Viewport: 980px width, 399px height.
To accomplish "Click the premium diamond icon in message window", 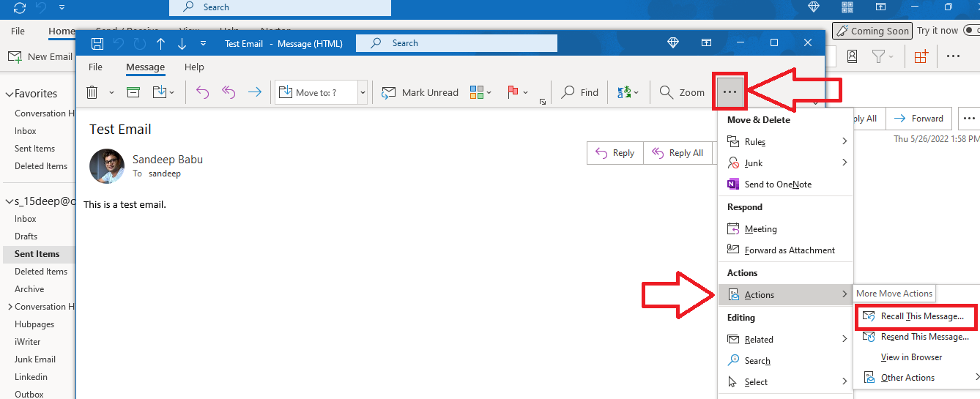I will (x=673, y=43).
